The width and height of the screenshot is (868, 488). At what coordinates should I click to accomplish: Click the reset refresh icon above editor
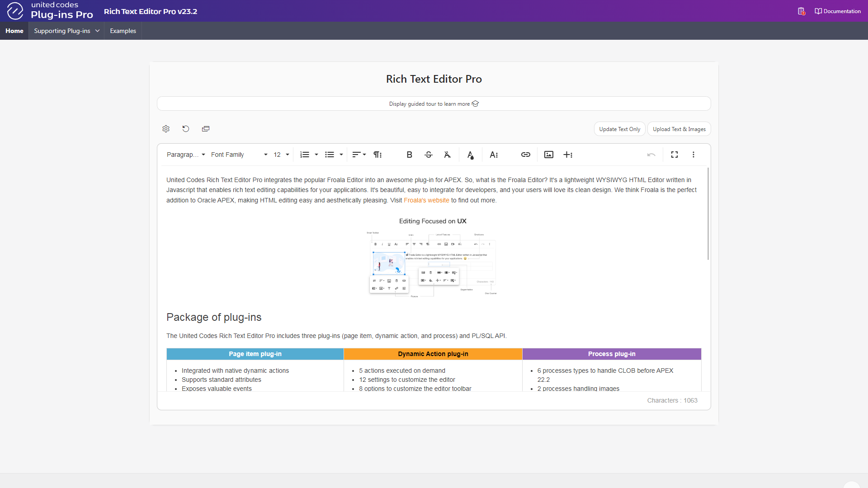coord(185,129)
